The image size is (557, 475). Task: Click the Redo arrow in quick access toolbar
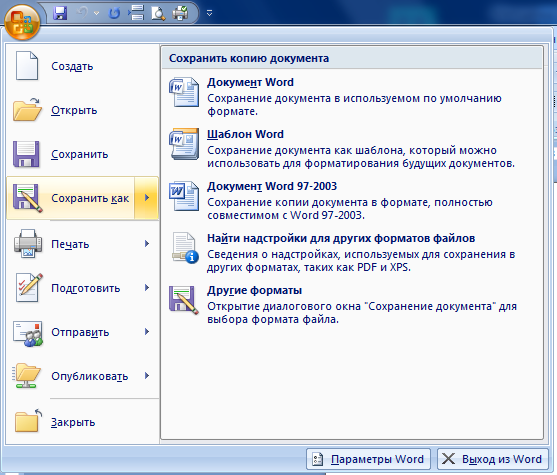pos(114,14)
